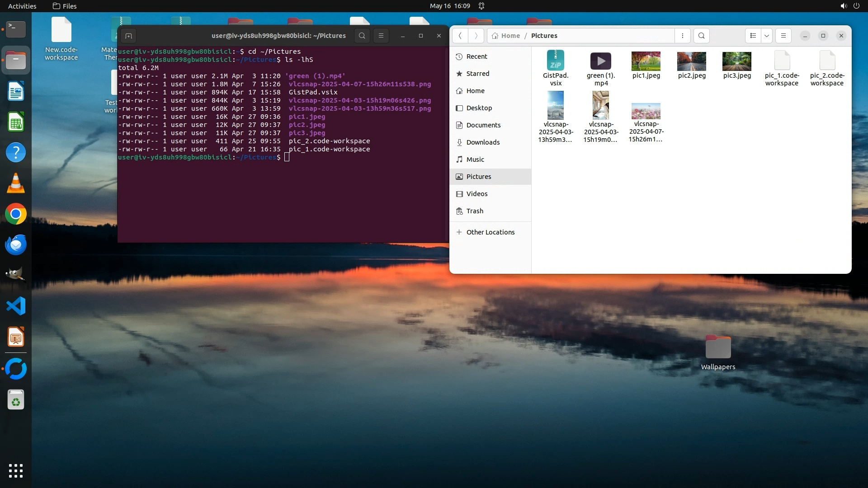
Task: Open Google Chrome from the dock
Action: (16, 214)
